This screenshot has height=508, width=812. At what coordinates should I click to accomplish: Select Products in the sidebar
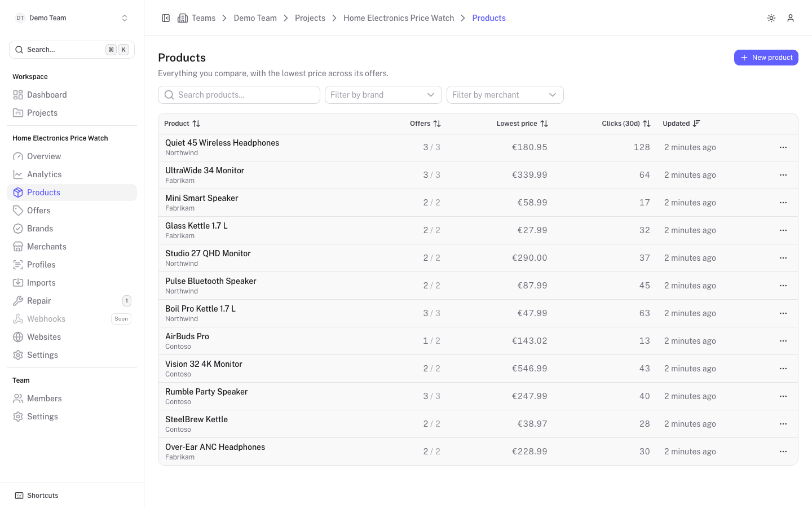[72, 192]
